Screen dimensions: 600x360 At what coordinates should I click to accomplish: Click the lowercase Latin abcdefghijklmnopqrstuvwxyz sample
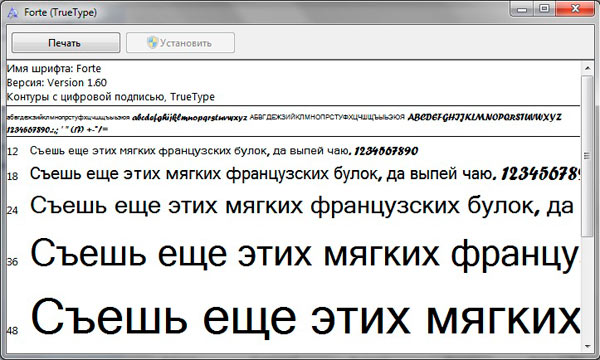(189, 118)
